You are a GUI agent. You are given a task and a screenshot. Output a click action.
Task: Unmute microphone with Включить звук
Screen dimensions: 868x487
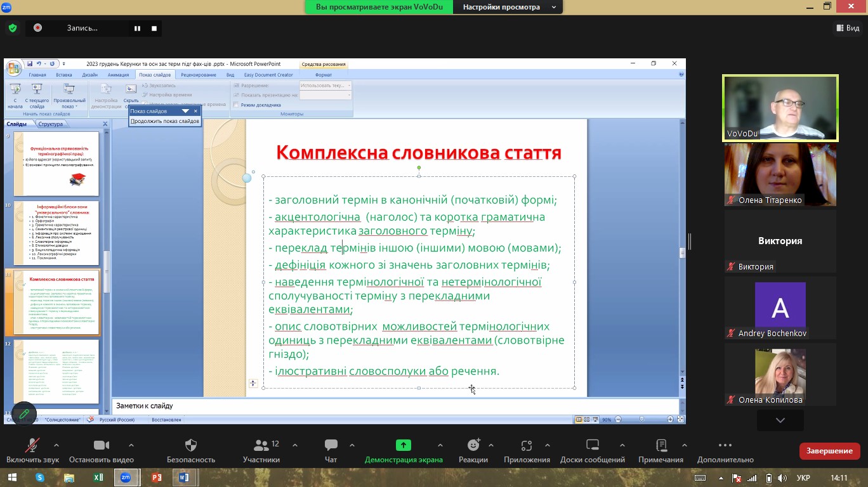click(x=32, y=445)
